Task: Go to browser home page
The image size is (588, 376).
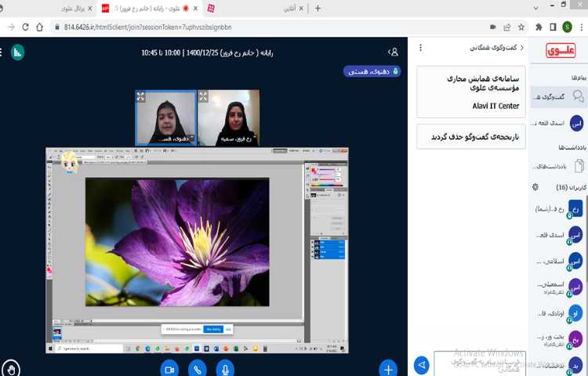Action: coord(40,27)
